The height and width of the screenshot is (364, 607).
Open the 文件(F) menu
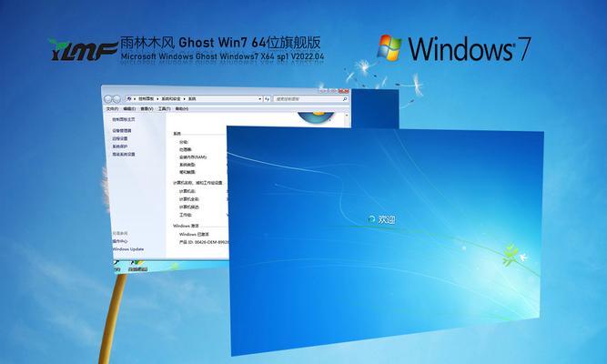112,109
